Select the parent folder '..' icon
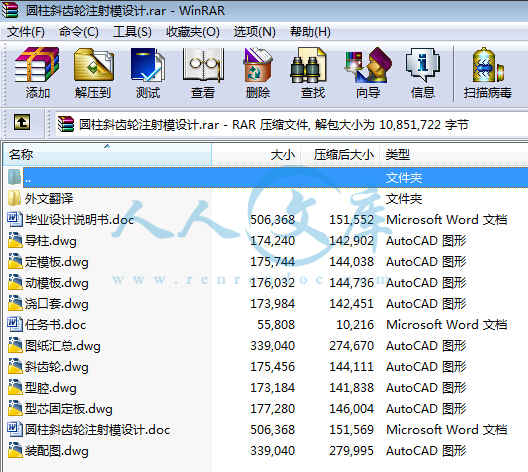This screenshot has width=528, height=472. (x=14, y=177)
